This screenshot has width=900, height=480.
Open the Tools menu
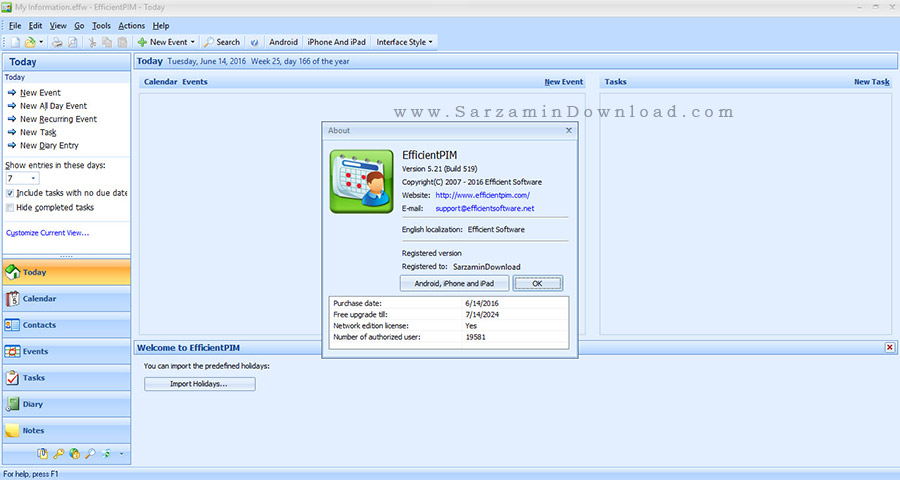101,26
